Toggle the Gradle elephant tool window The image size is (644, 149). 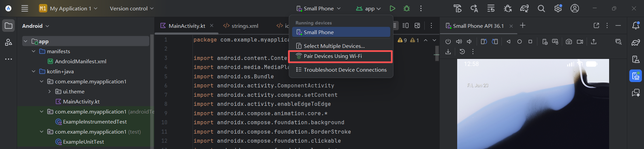coord(636,43)
